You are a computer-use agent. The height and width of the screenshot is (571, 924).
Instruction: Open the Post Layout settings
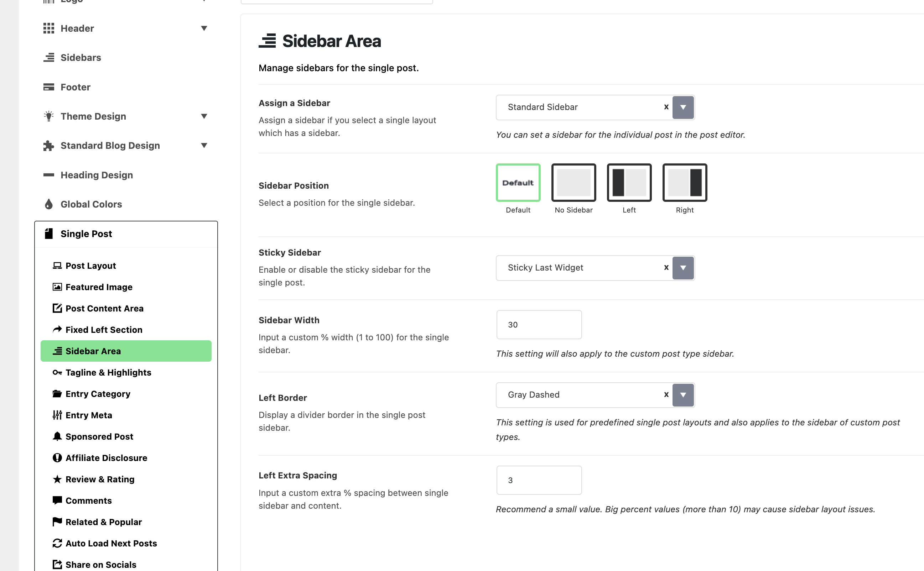[x=91, y=266]
